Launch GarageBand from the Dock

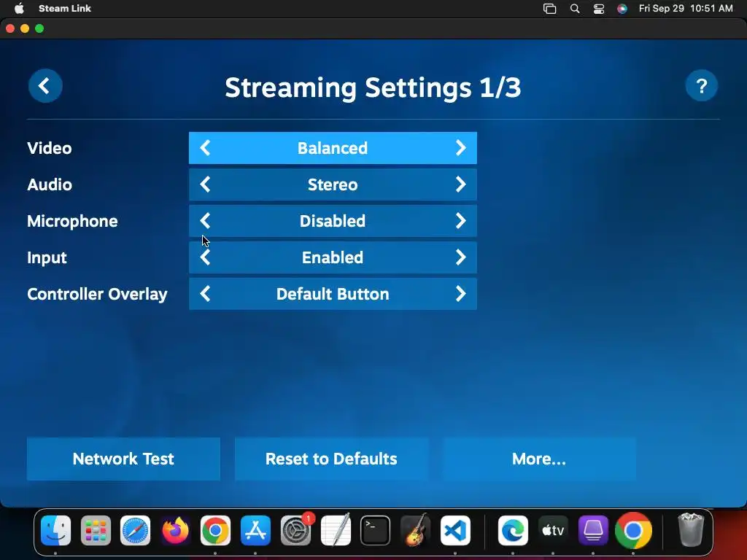tap(415, 531)
